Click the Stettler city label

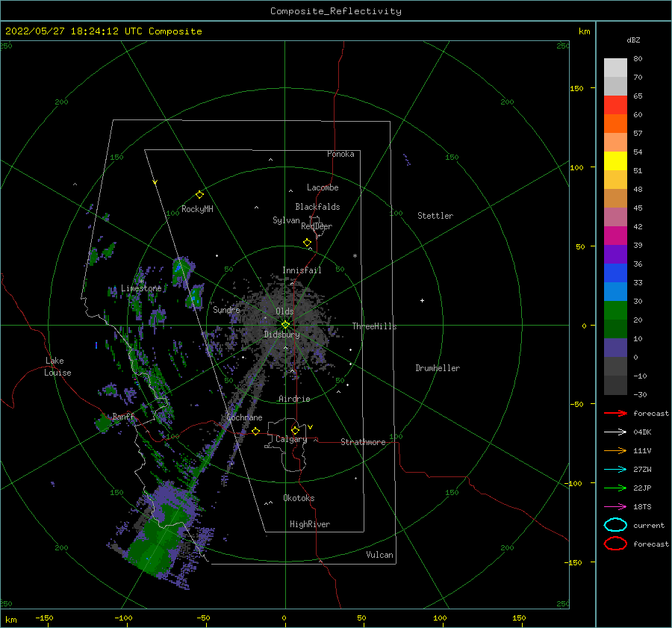(x=435, y=216)
